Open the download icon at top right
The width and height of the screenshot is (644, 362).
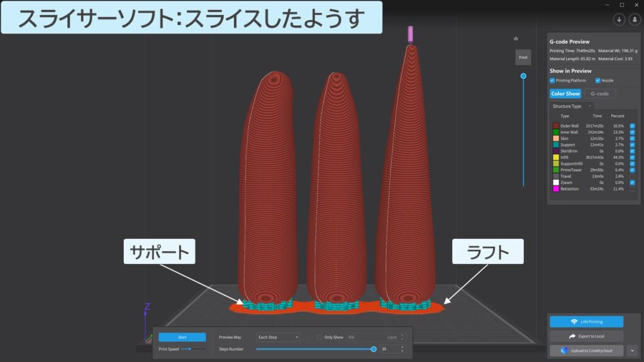[x=619, y=19]
